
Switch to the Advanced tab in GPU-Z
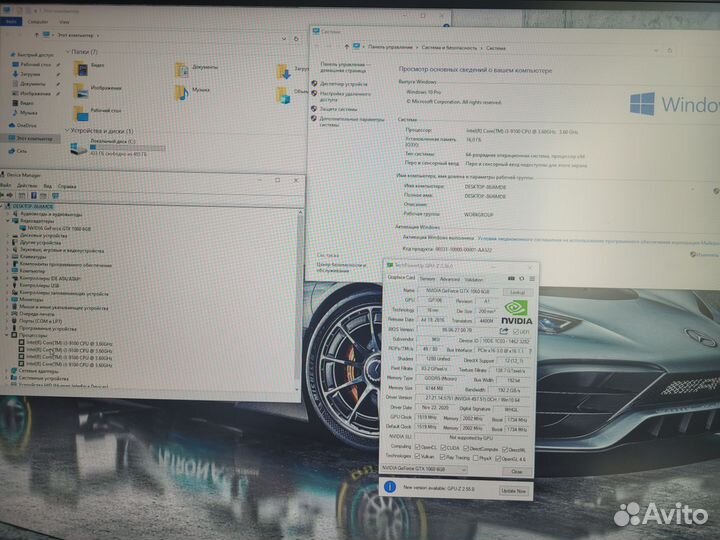[x=450, y=279]
